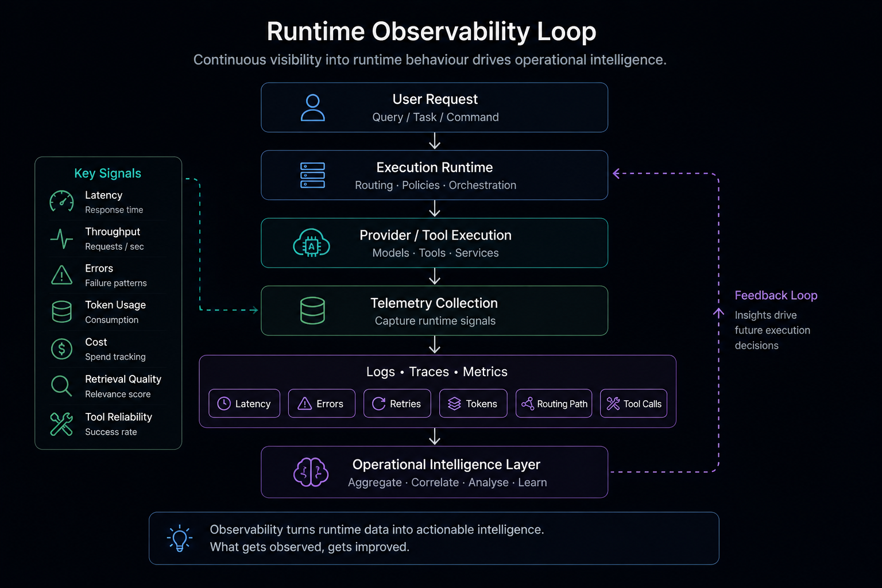
Task: Click the user profile icon in User Request
Action: click(x=313, y=107)
